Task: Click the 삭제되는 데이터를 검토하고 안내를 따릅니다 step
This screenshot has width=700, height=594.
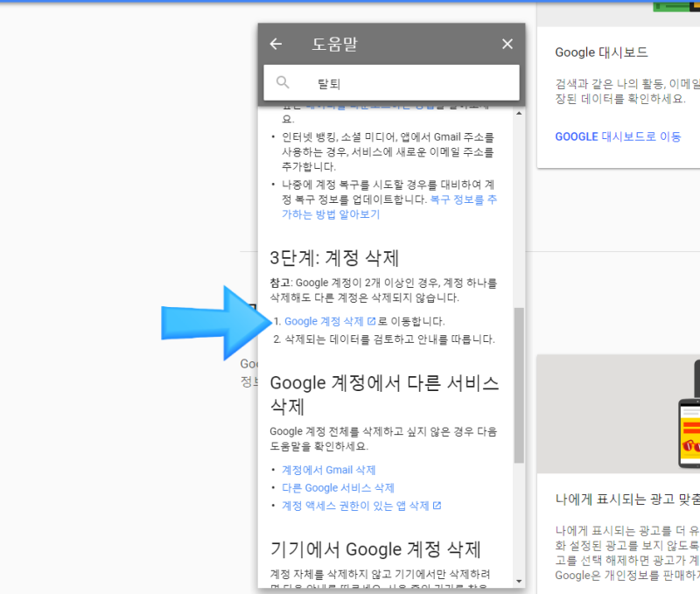Action: [x=389, y=339]
